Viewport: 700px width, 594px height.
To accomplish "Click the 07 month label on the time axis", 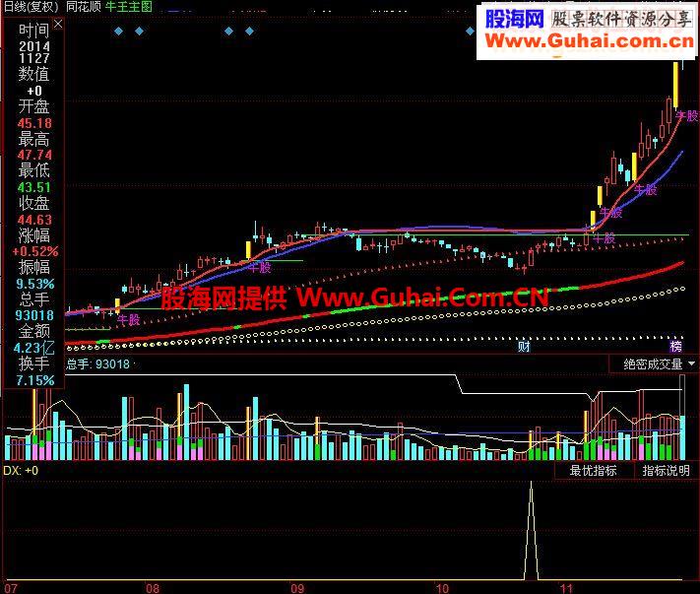I will tap(11, 588).
